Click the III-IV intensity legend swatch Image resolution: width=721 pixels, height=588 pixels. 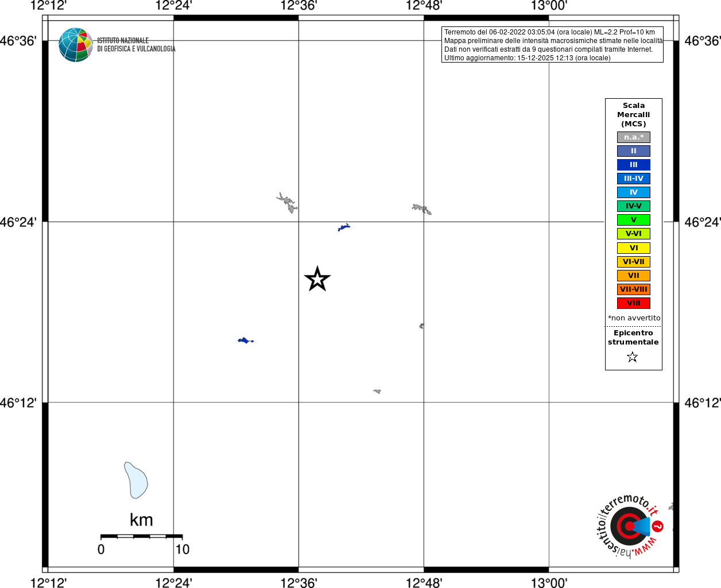pyautogui.click(x=634, y=179)
